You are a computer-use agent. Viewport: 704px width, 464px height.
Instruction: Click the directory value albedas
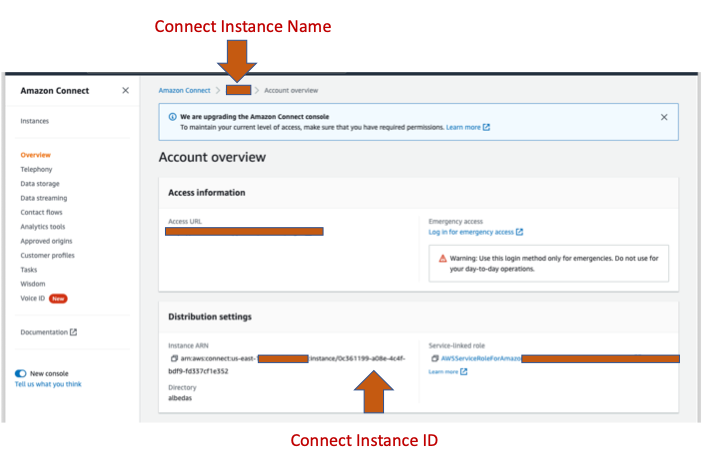[x=180, y=398]
